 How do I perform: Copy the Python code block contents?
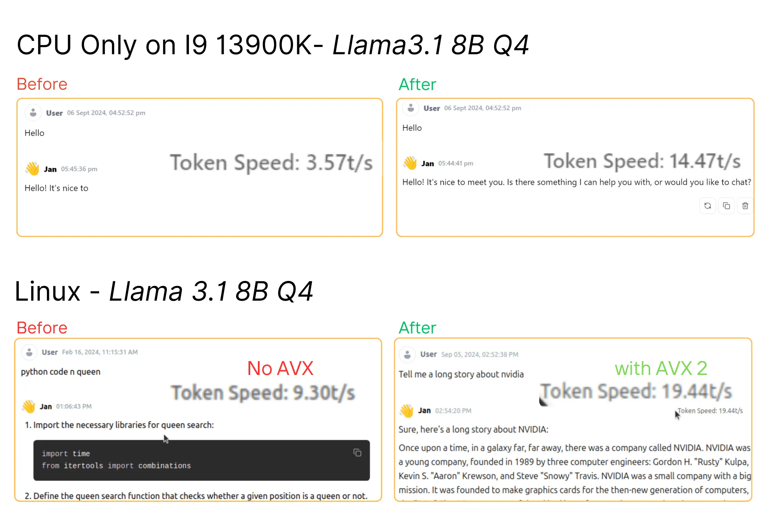[357, 453]
